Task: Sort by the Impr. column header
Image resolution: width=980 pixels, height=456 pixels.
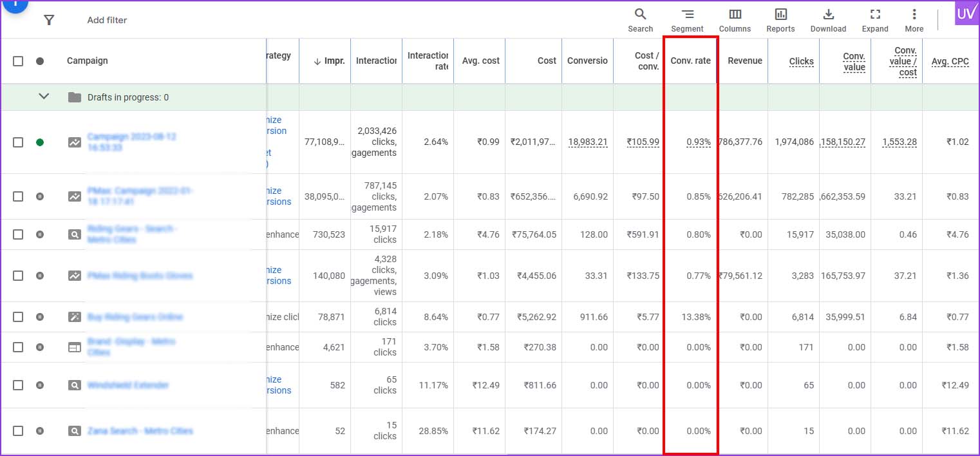Action: pyautogui.click(x=329, y=61)
